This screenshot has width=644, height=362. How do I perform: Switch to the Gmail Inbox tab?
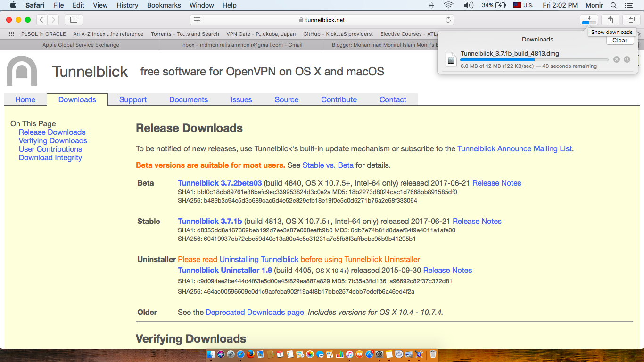coord(241,45)
